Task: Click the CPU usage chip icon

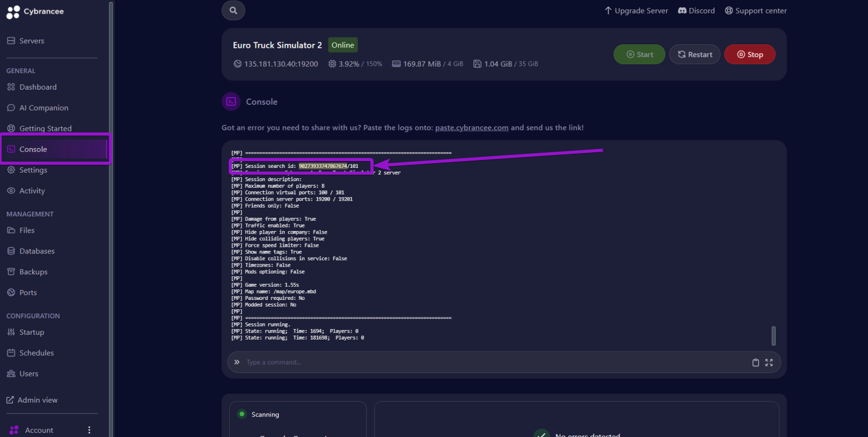Action: 332,64
